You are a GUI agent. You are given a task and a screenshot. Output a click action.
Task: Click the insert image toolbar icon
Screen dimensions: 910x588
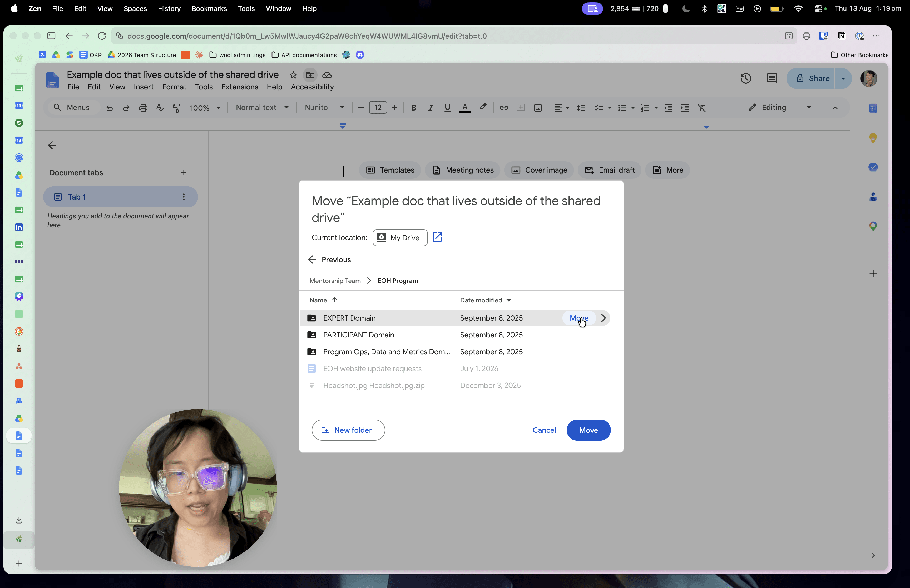tap(538, 108)
